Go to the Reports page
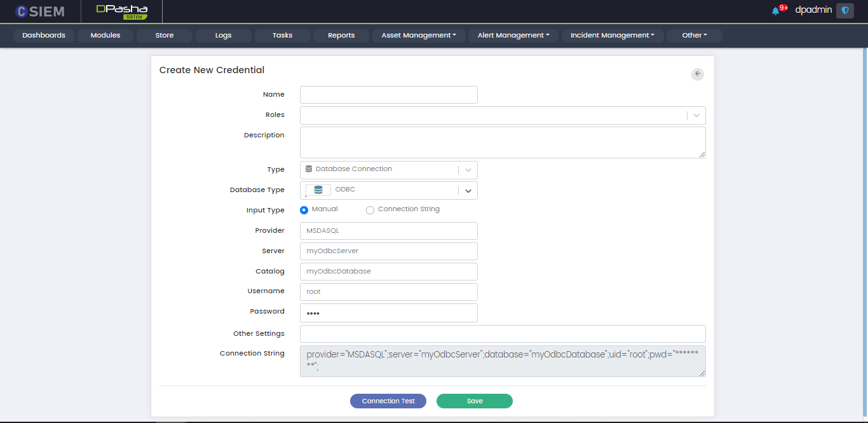 [341, 36]
